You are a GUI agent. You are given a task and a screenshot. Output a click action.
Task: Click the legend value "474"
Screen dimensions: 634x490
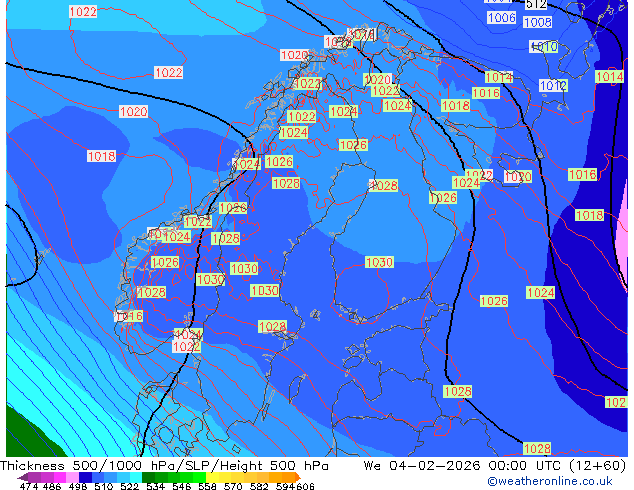(x=29, y=486)
